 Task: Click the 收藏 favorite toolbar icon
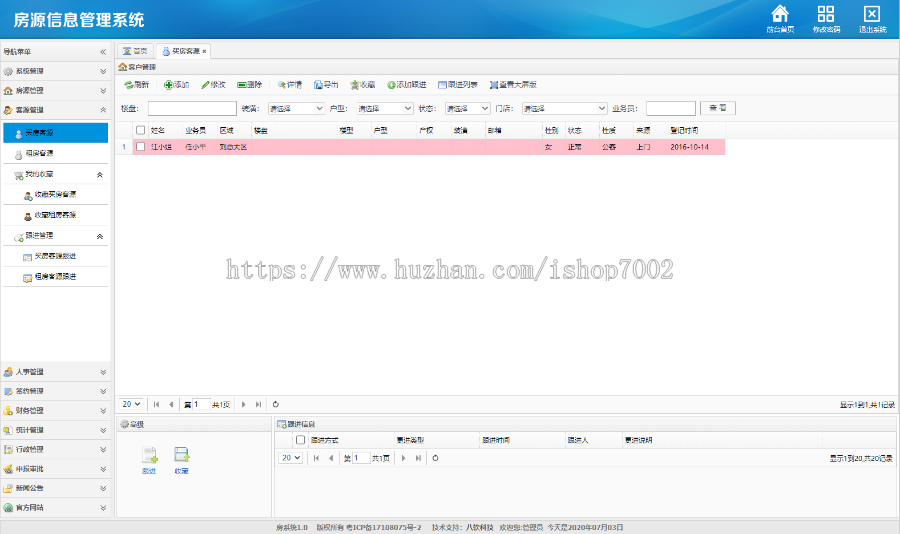(355, 85)
